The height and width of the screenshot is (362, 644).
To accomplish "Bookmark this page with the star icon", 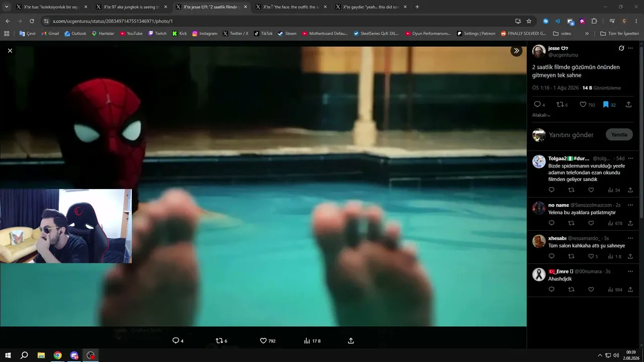I will coord(529,21).
